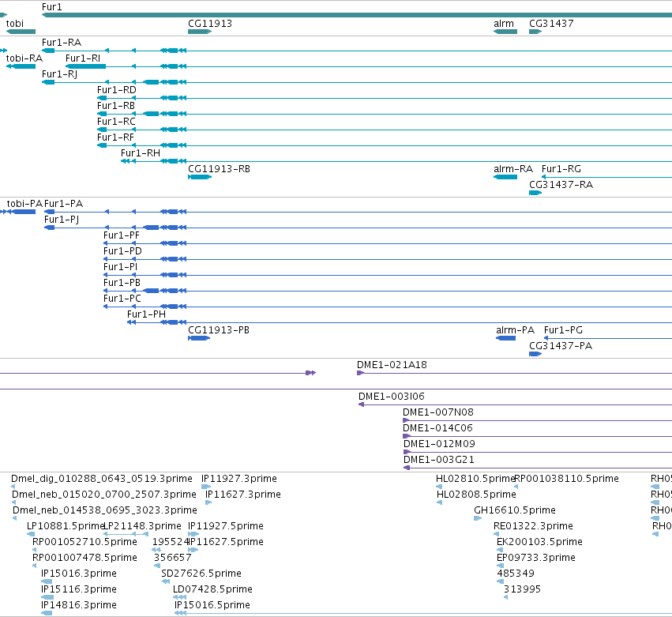Image resolution: width=672 pixels, height=617 pixels.
Task: Select the HL02808.5prime EST label
Action: 476,495
